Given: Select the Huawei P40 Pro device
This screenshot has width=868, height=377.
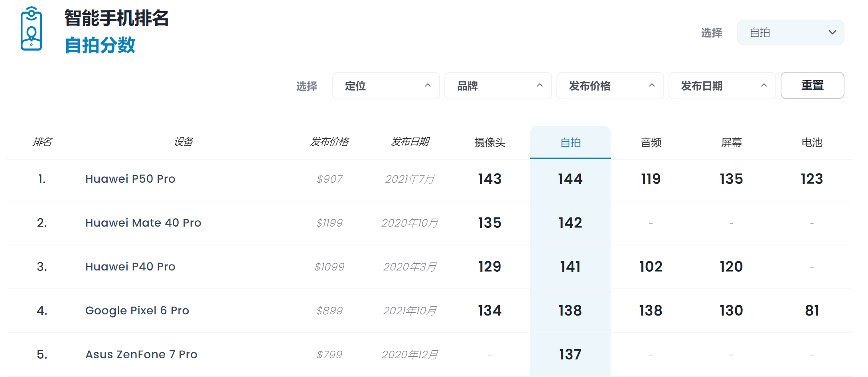Looking at the screenshot, I should (130, 266).
